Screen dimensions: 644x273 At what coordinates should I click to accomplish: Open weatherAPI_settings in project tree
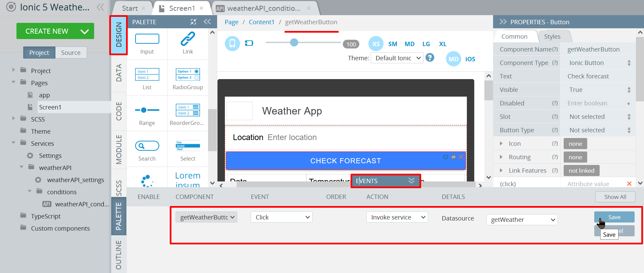[x=75, y=180]
